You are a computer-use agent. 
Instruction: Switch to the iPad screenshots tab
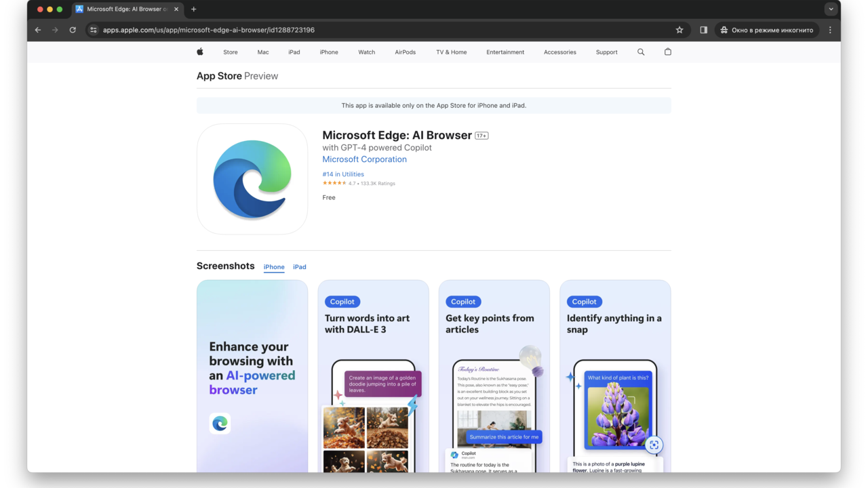[x=300, y=267]
